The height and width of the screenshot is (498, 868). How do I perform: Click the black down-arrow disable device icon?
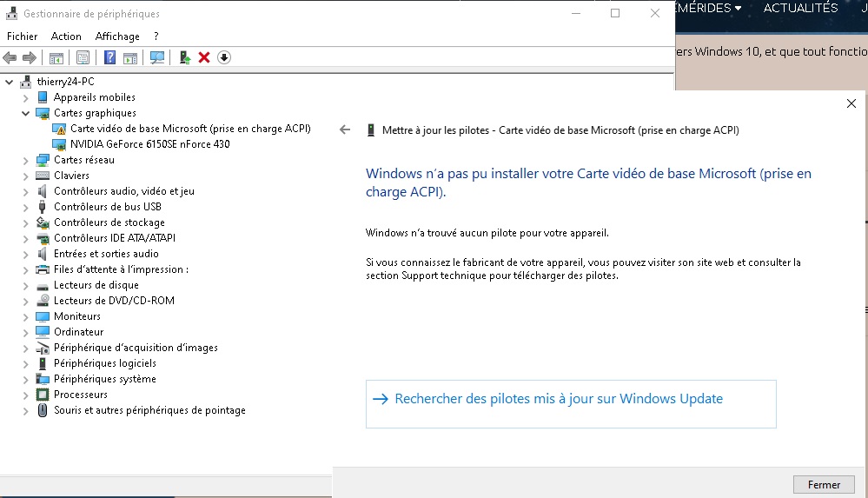coord(223,57)
